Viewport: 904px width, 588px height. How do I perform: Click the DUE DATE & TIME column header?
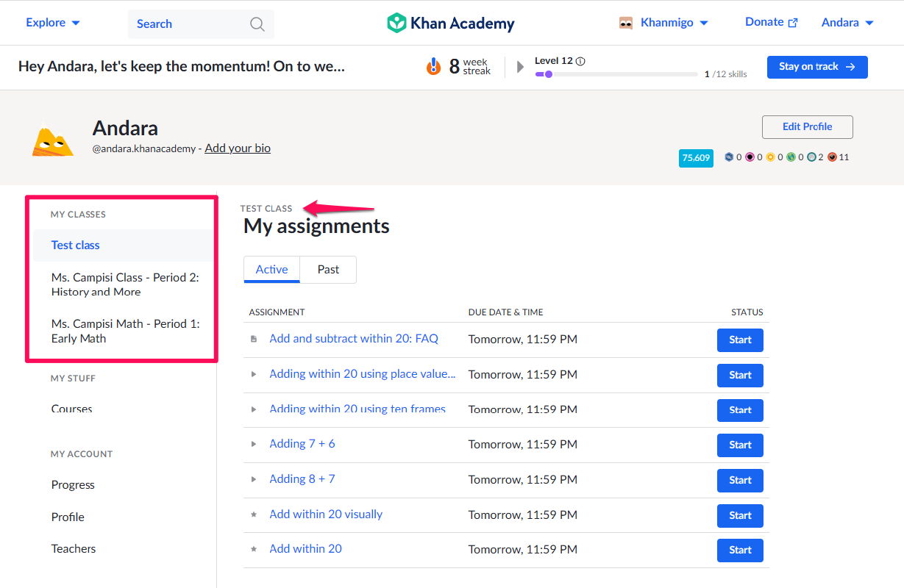pos(505,312)
